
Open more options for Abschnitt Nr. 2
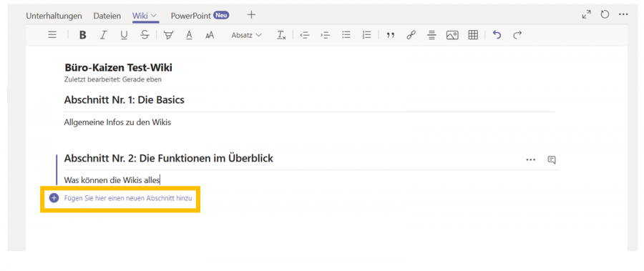click(x=531, y=159)
